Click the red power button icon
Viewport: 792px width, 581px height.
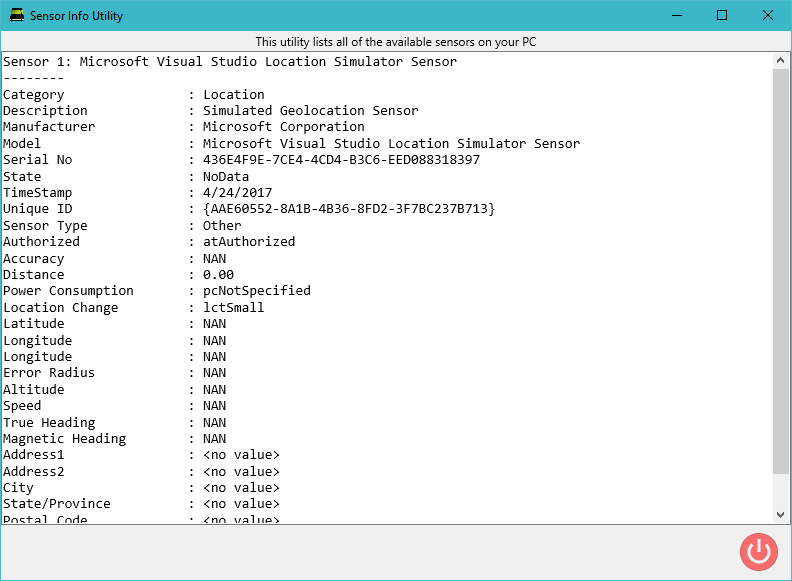[x=759, y=552]
